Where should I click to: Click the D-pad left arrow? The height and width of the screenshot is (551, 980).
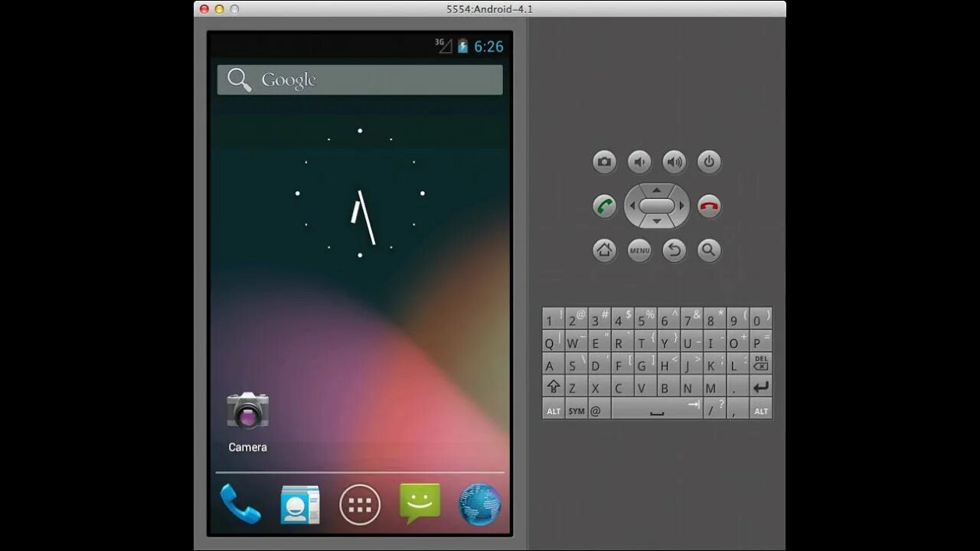632,206
